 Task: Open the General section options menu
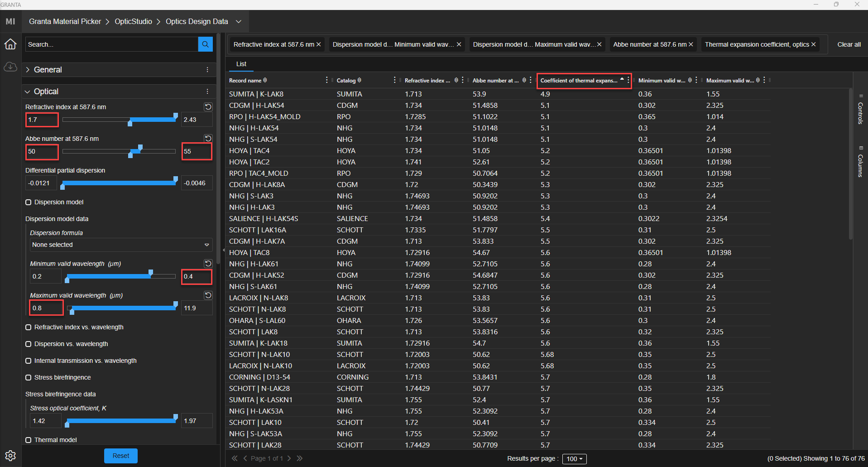point(207,70)
